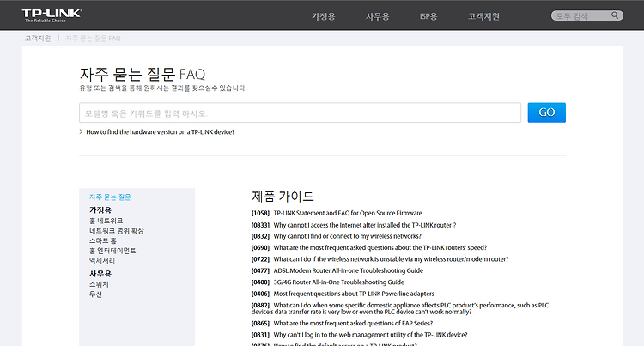Image resolution: width=644 pixels, height=346 pixels.
Task: Click the 자주 묻는 질문 FAQ breadcrumb
Action: 93,38
